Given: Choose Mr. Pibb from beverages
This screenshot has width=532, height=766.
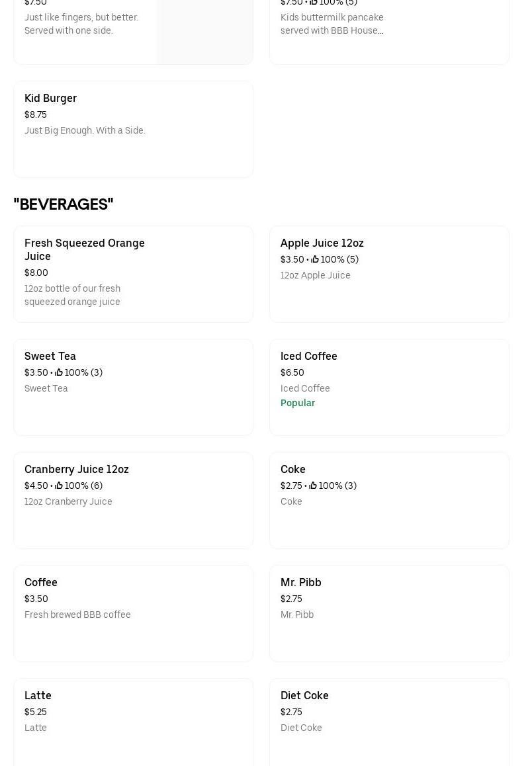Looking at the screenshot, I should tap(301, 582).
